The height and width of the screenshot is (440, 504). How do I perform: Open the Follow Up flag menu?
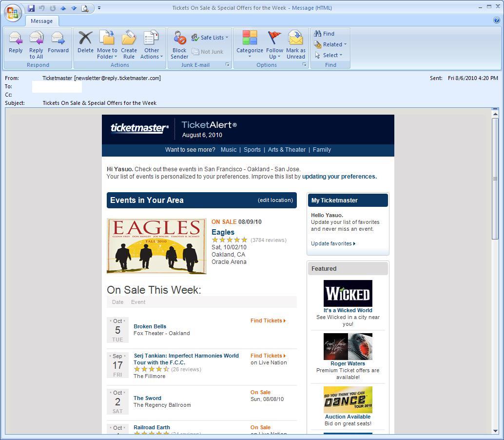pyautogui.click(x=274, y=45)
